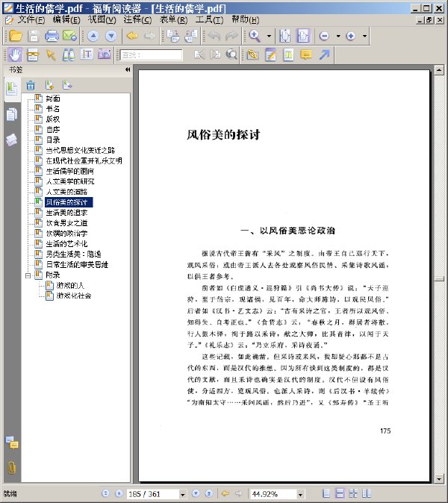Click the Zoom in magnifier tool
Viewport: 448px width, 503px height.
coord(255,36)
